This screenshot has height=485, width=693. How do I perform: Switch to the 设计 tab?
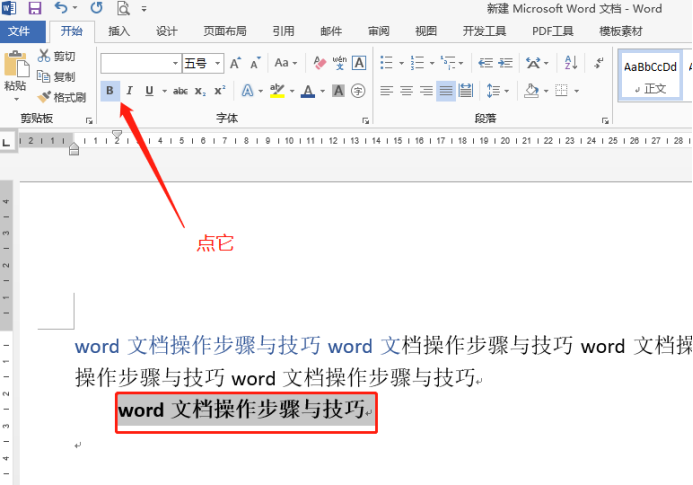click(x=167, y=31)
